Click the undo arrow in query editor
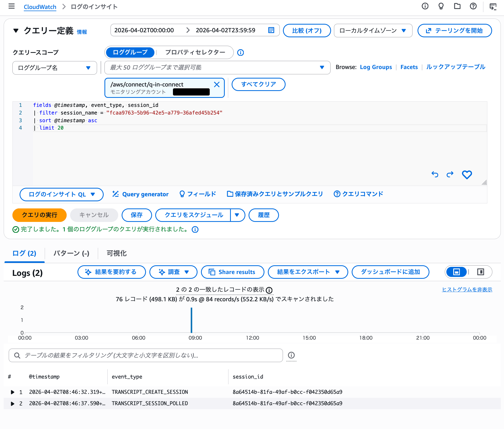Viewport: 504px width, 429px height. pos(435,175)
